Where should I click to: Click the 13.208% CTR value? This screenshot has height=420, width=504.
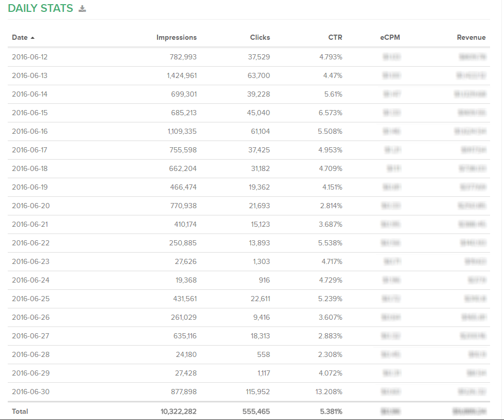click(x=329, y=392)
